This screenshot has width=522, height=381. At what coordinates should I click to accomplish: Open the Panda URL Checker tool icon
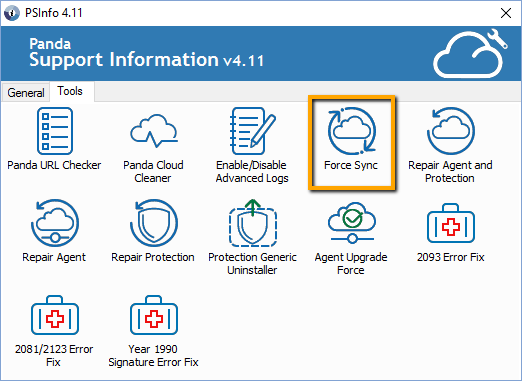pos(55,131)
